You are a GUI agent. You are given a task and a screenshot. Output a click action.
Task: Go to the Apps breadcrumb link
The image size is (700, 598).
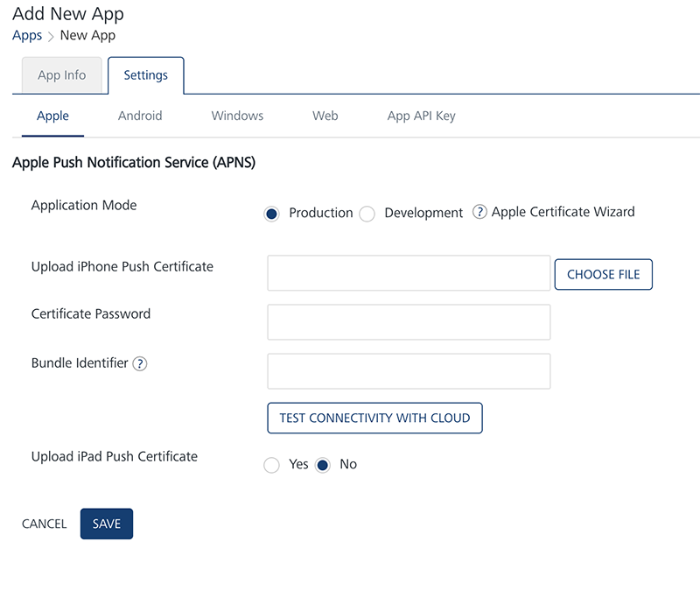(x=27, y=36)
